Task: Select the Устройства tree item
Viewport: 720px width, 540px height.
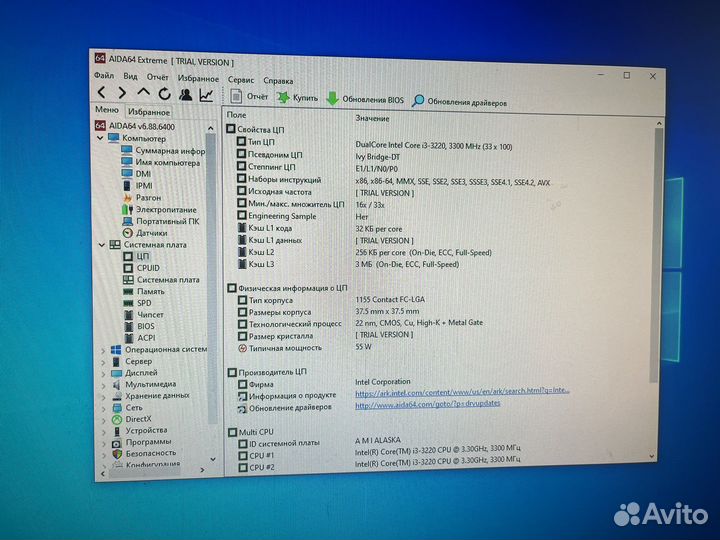Action: tap(140, 431)
